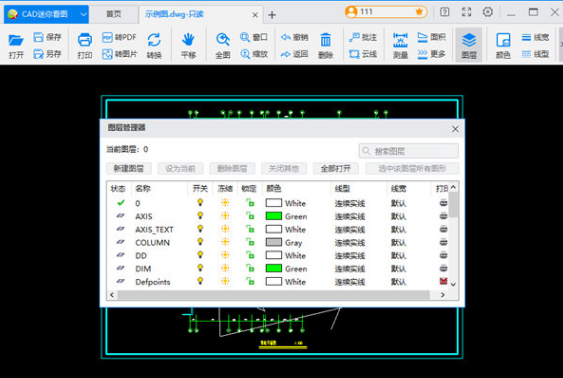563x378 pixels.
Task: Toggle the light bulb for layer 0
Action: pyautogui.click(x=200, y=202)
